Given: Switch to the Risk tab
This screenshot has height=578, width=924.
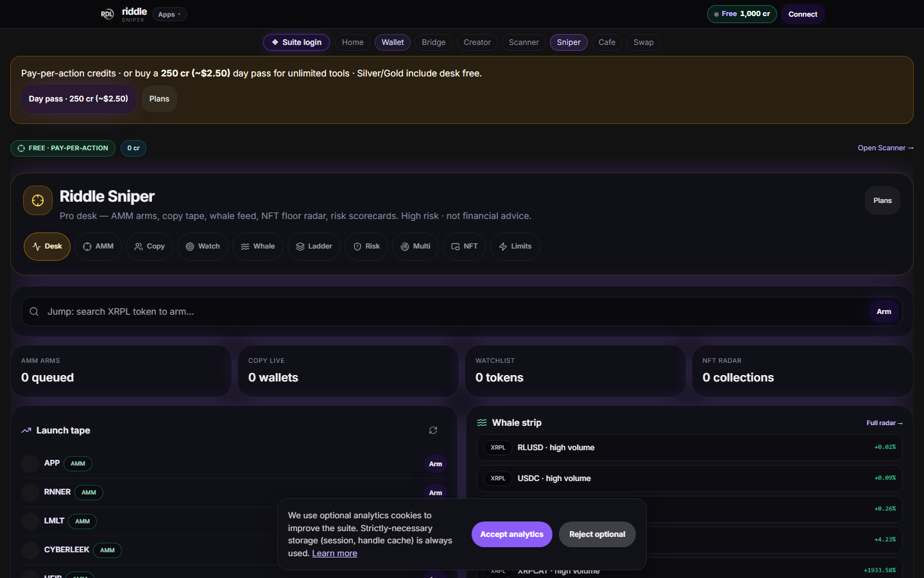Looking at the screenshot, I should click(x=366, y=247).
